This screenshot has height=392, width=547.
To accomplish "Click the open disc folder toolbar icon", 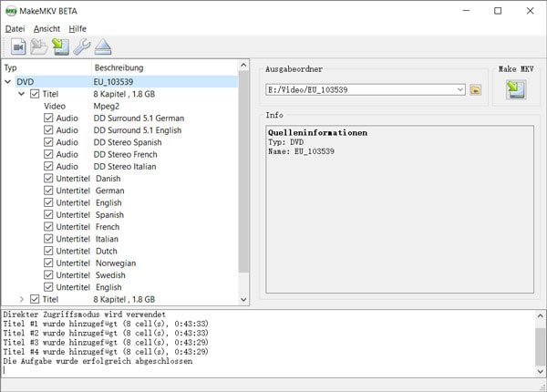I will pos(38,46).
